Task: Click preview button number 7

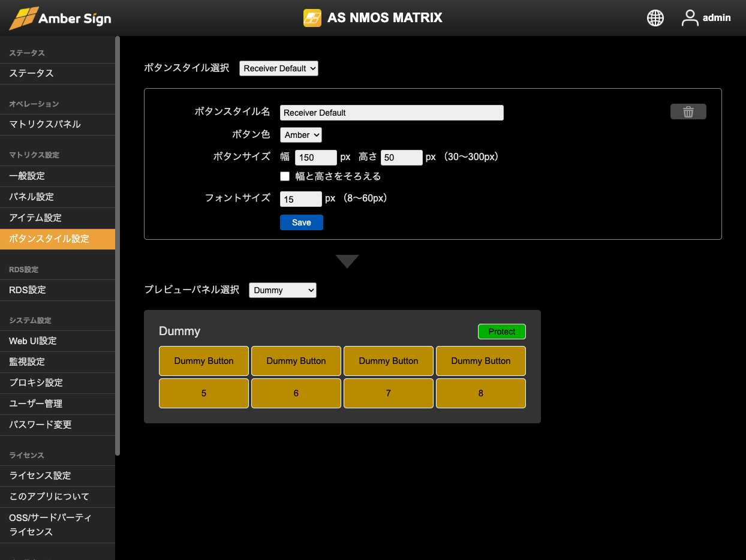Action: [389, 393]
